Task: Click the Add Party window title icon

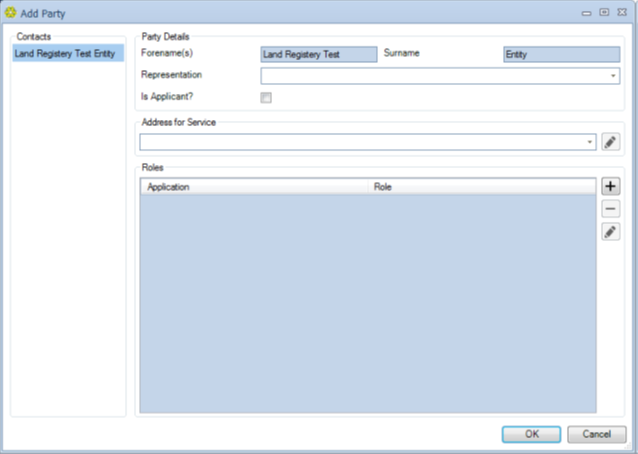Action: tap(11, 13)
